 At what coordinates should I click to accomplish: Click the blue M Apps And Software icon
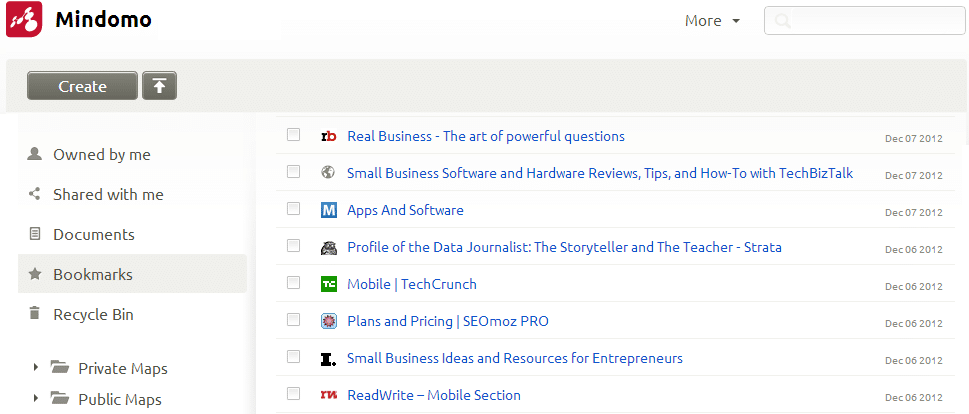pos(329,210)
